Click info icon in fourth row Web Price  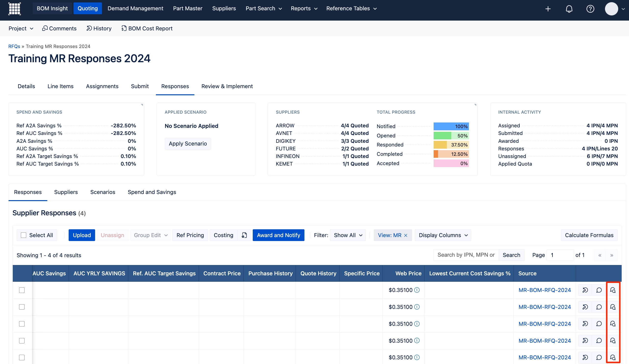point(417,340)
